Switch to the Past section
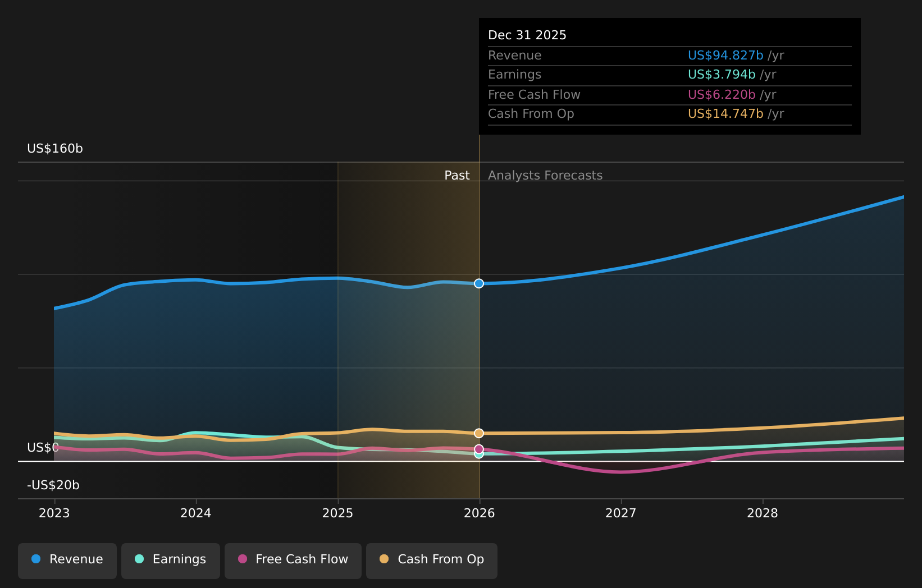The image size is (922, 588). [457, 175]
